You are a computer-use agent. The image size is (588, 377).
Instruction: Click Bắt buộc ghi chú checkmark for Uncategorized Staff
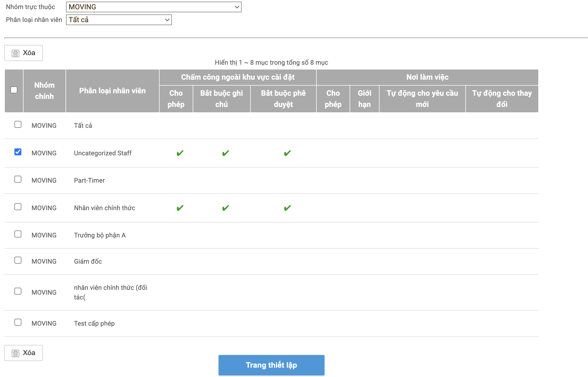click(225, 153)
